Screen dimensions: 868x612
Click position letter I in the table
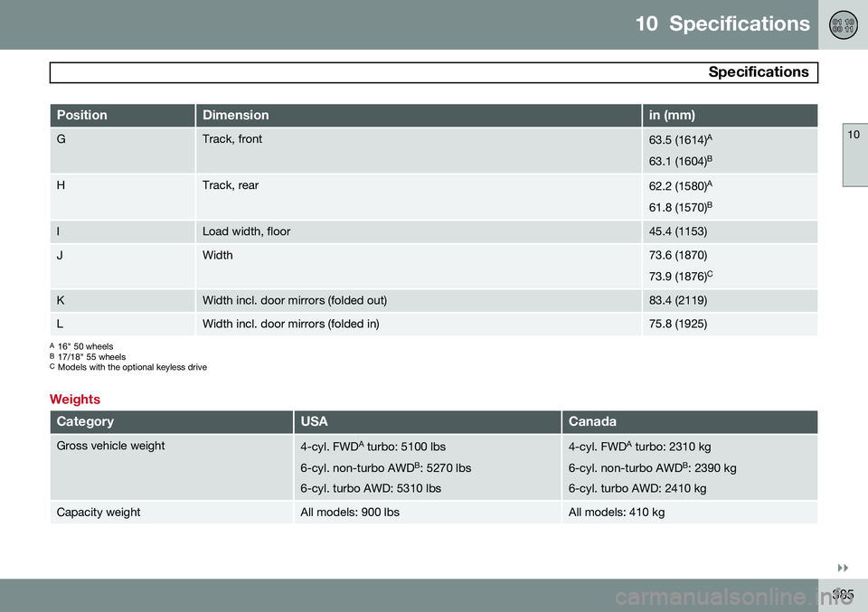click(58, 231)
